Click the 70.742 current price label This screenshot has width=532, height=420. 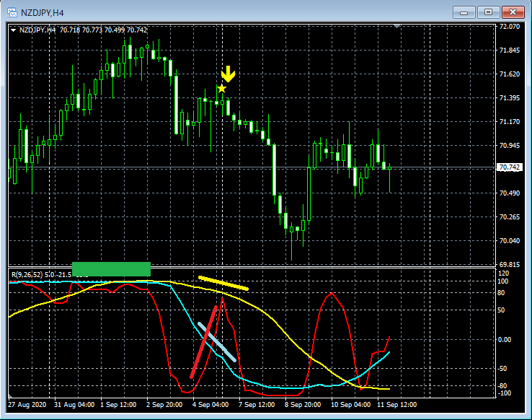point(509,167)
